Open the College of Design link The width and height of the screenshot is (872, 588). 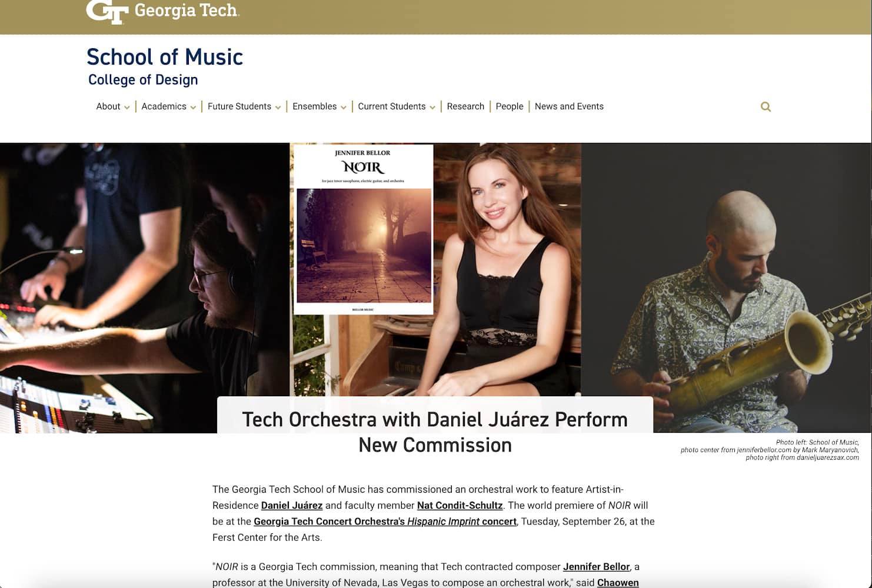coord(143,79)
